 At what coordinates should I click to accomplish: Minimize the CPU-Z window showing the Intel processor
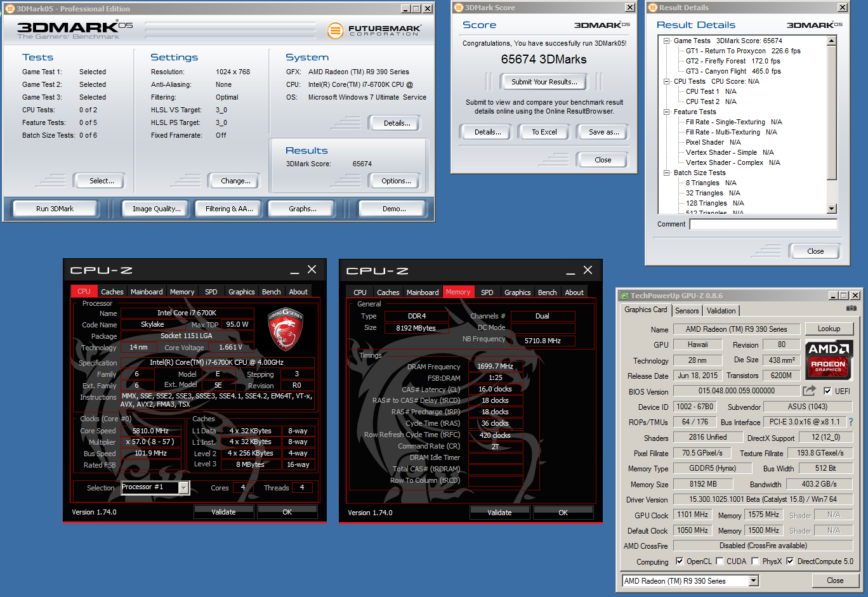[x=294, y=270]
